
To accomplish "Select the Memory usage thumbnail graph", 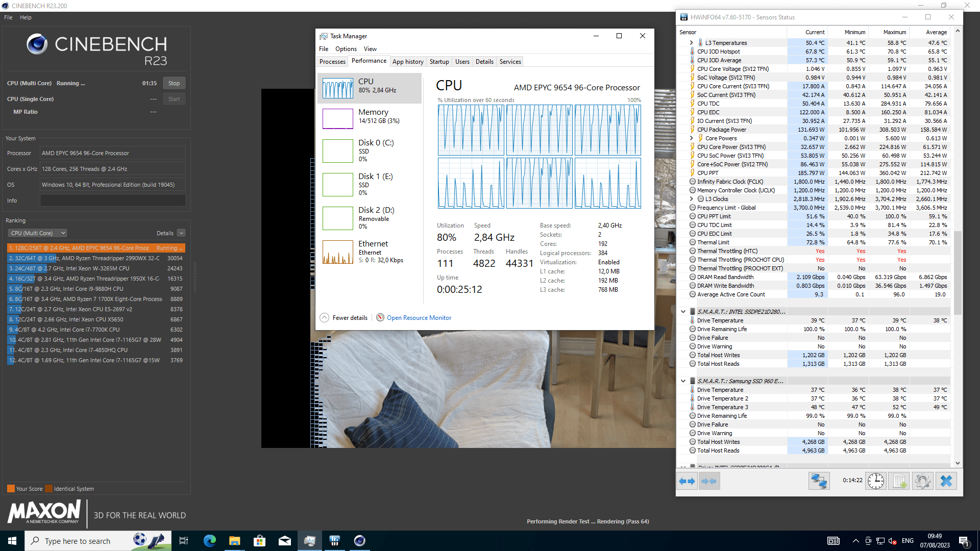I will [x=338, y=118].
